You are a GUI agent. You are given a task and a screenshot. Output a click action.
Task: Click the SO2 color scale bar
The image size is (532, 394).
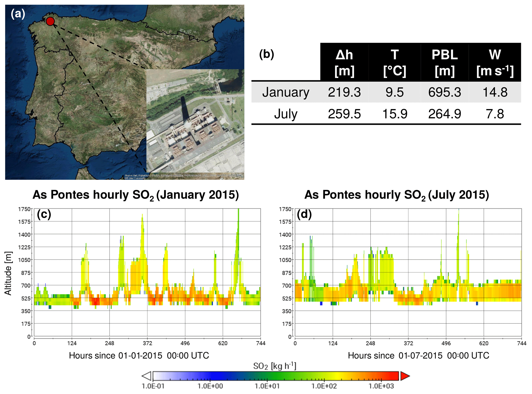[275, 376]
